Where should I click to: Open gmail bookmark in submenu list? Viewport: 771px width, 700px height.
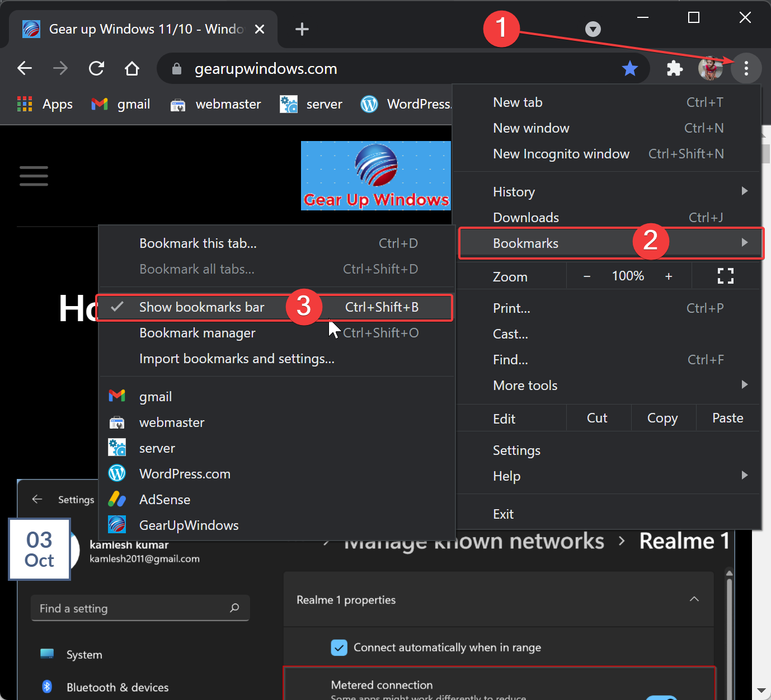[x=276, y=397]
